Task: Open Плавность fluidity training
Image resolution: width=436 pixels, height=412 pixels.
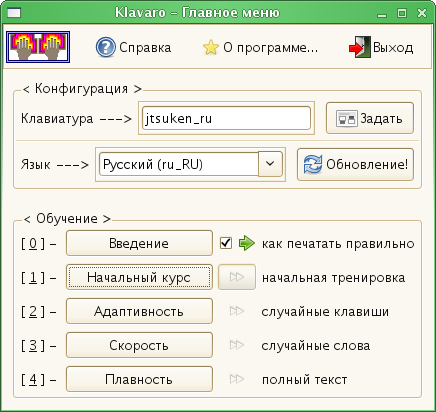Action: 139,379
